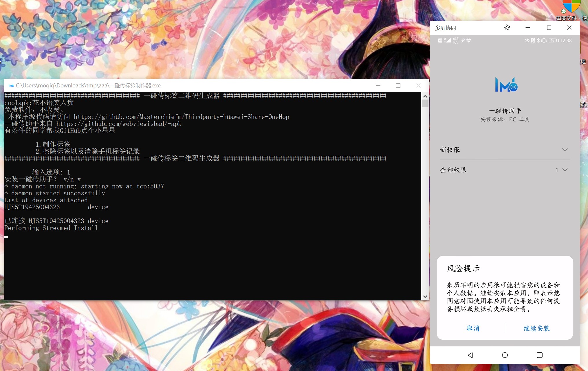This screenshot has height=371, width=588.
Task: Click the 'List of devices attached' line
Action: 46,200
